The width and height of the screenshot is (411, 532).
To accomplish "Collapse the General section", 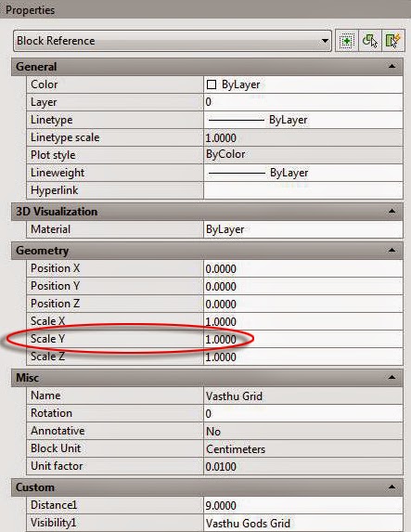I will tap(392, 66).
